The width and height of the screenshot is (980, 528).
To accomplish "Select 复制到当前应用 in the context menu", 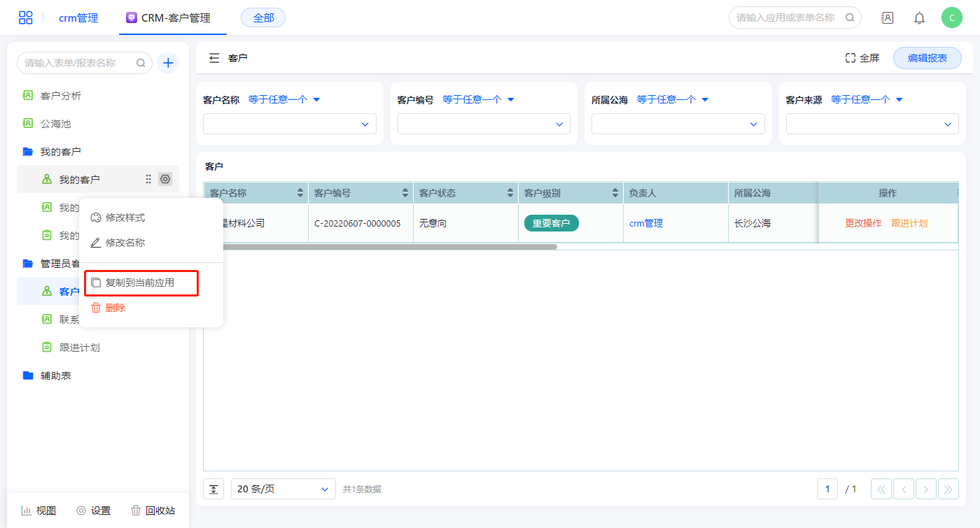I will pyautogui.click(x=139, y=283).
